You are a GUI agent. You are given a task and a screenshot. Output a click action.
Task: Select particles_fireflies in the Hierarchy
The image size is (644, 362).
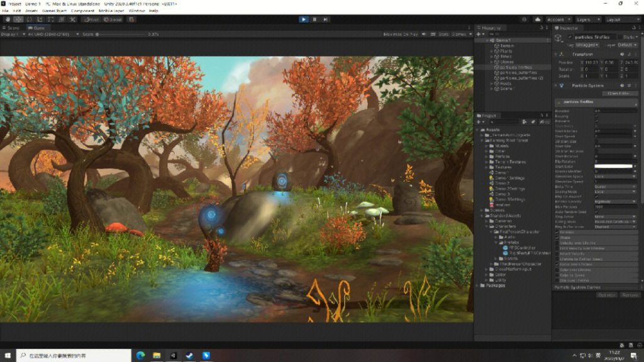coord(516,67)
